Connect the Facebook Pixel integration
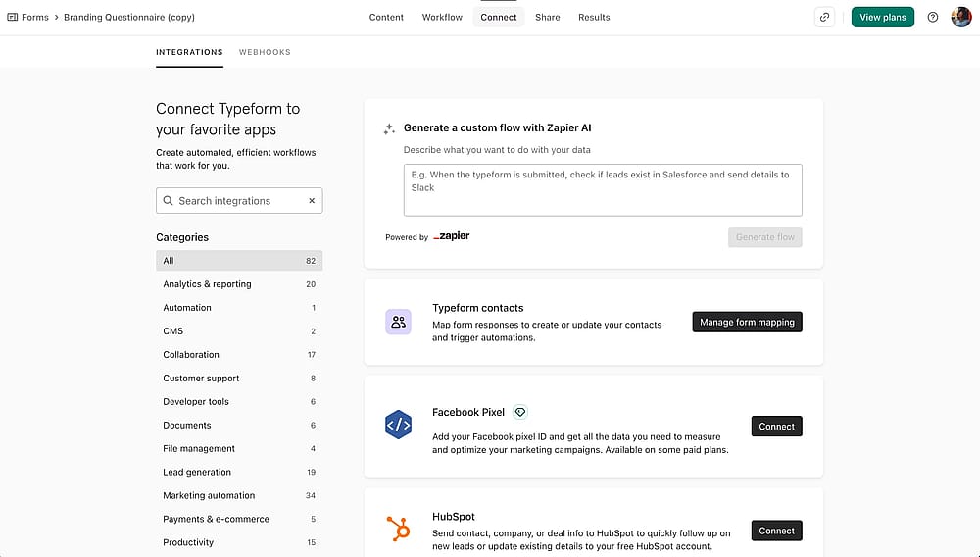The image size is (980, 557). 776,427
